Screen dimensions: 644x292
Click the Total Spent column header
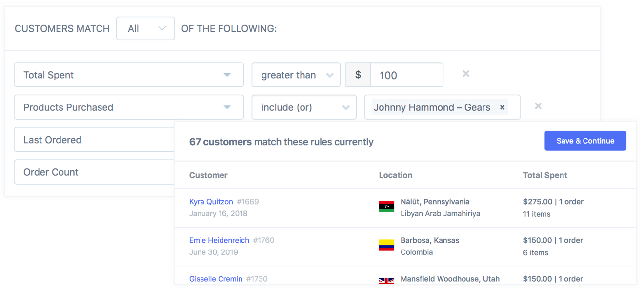tap(545, 175)
